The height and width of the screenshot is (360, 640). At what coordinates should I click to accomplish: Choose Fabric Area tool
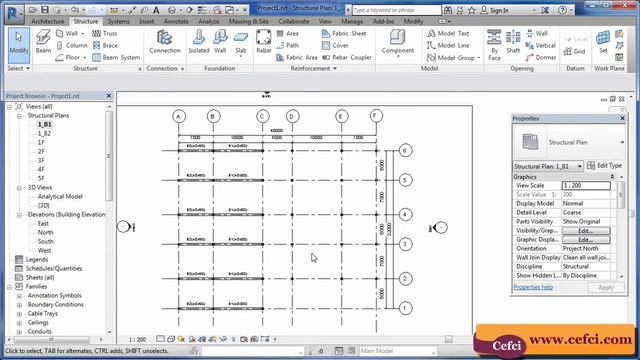tap(297, 58)
